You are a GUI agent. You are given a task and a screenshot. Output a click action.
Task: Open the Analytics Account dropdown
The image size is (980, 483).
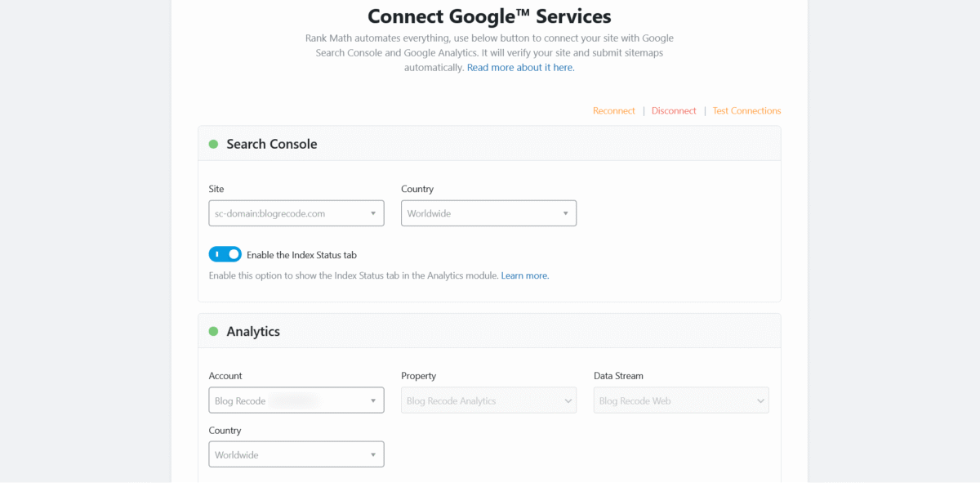tap(296, 400)
